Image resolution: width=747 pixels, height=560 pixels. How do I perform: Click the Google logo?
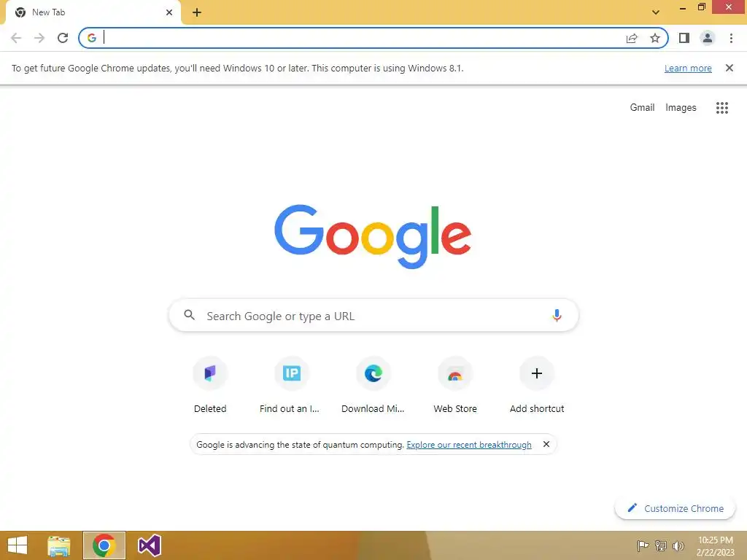point(373,237)
